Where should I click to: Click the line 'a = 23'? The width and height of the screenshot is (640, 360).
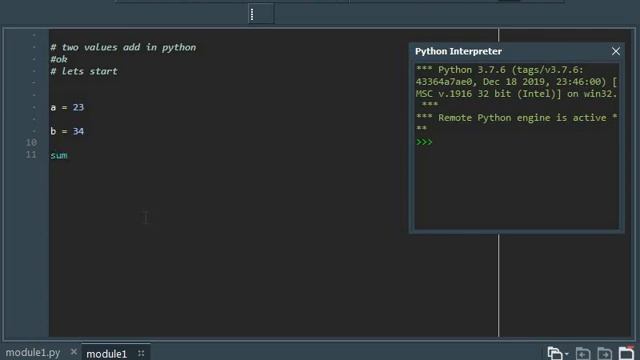[x=67, y=107]
